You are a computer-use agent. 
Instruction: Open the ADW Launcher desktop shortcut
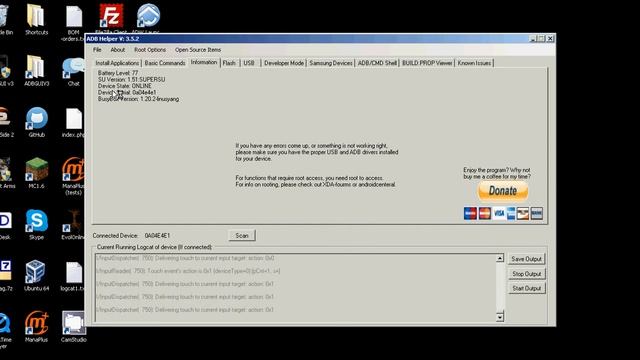pos(148,17)
